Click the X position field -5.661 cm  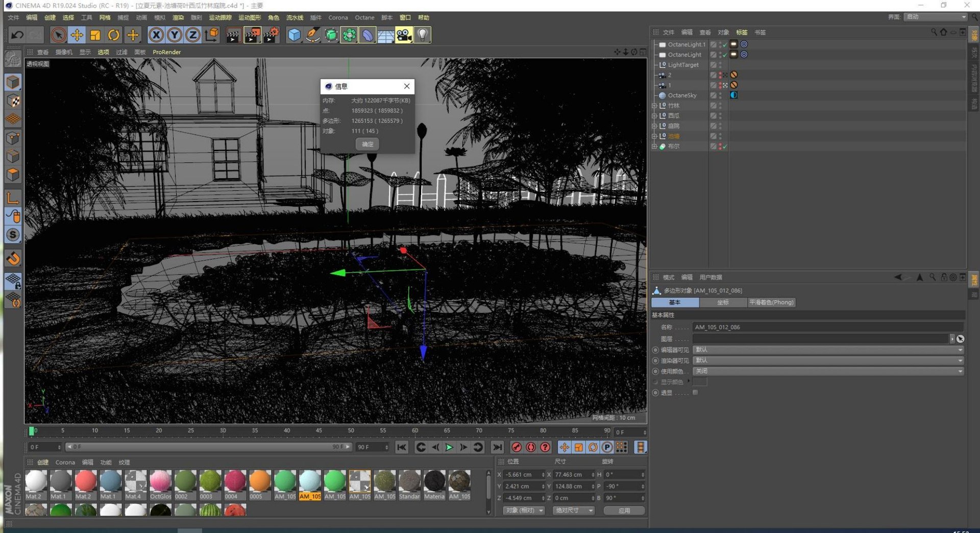click(524, 475)
